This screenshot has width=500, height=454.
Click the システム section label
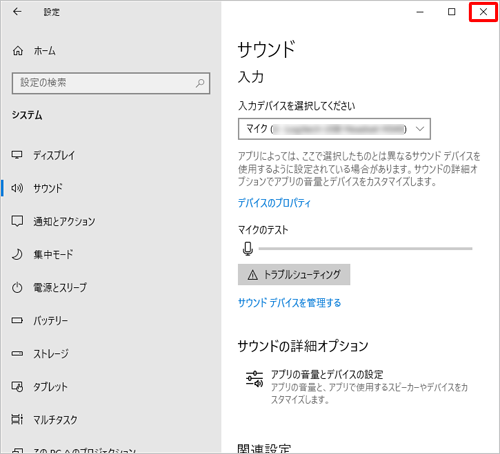point(27,115)
